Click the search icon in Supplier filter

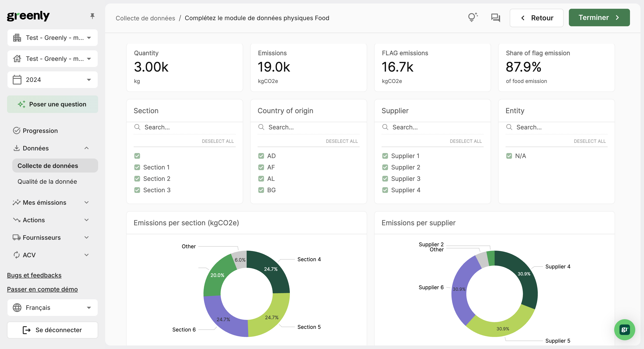[385, 127]
